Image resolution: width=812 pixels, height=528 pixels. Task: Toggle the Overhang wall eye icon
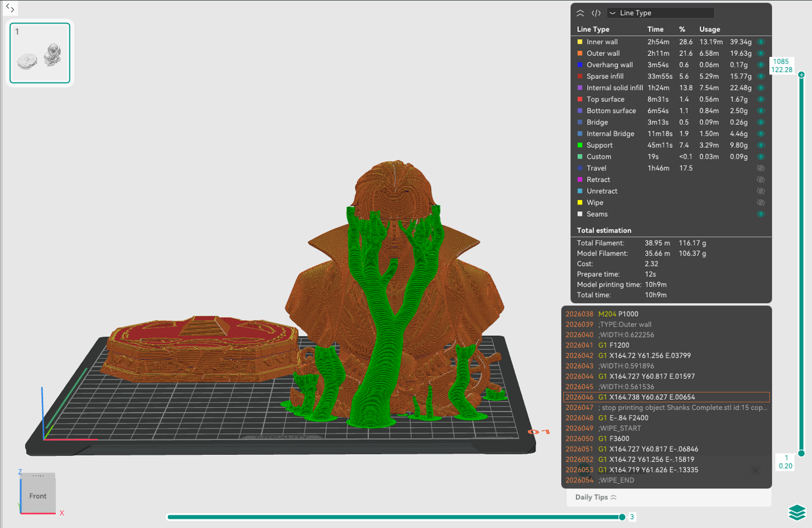click(761, 65)
